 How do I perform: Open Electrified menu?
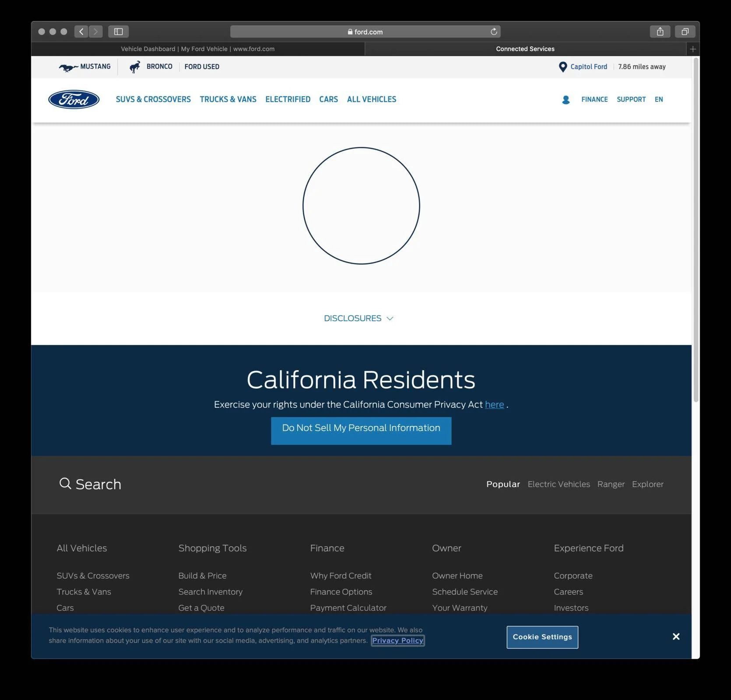(x=288, y=99)
